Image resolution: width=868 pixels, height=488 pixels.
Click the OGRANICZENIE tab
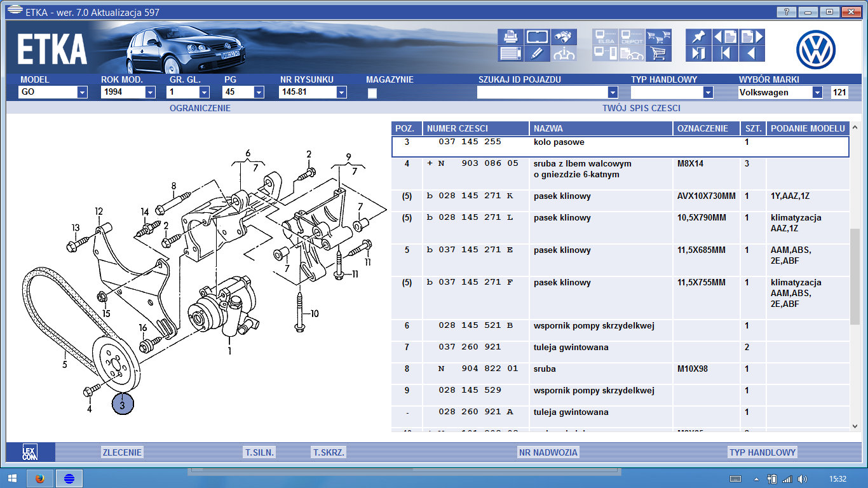[200, 108]
